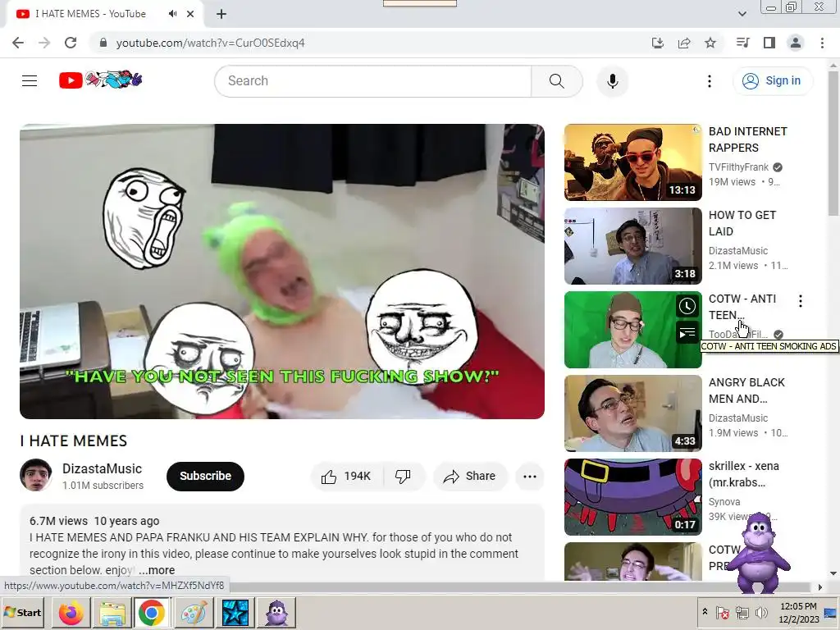The image size is (840, 630).
Task: Focus the YouTube Search field
Action: click(373, 81)
